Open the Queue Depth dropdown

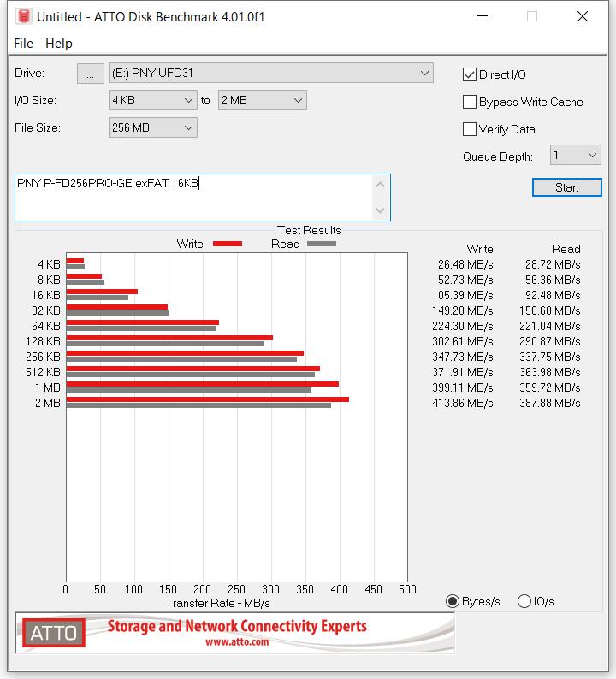pyautogui.click(x=575, y=155)
